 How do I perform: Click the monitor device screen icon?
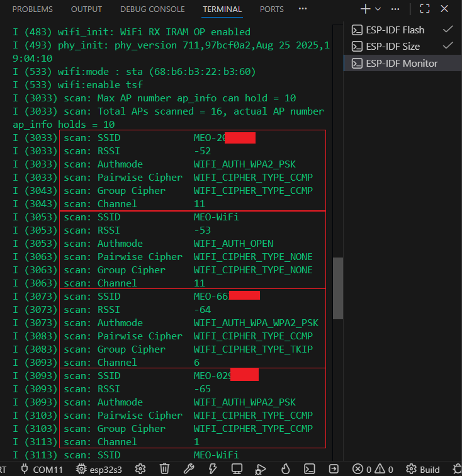[x=237, y=469]
